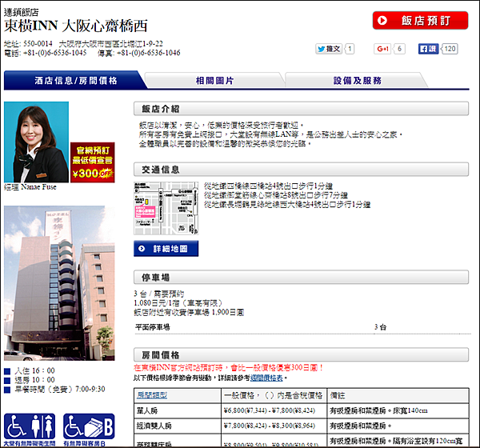The image size is (480, 448).
Task: Click the wheelchair accessible restroom icon
Action: pos(30,430)
